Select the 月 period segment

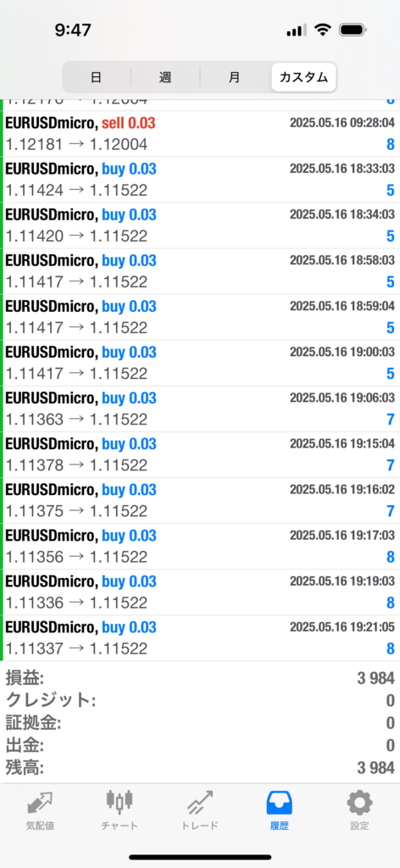(235, 77)
